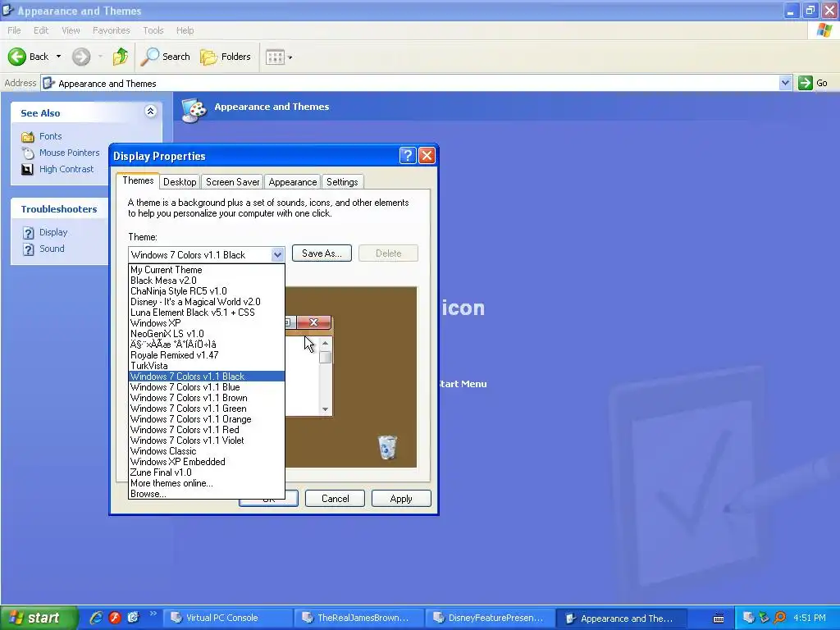The width and height of the screenshot is (840, 630).
Task: Switch to the Screen Saver tab
Action: (x=232, y=182)
